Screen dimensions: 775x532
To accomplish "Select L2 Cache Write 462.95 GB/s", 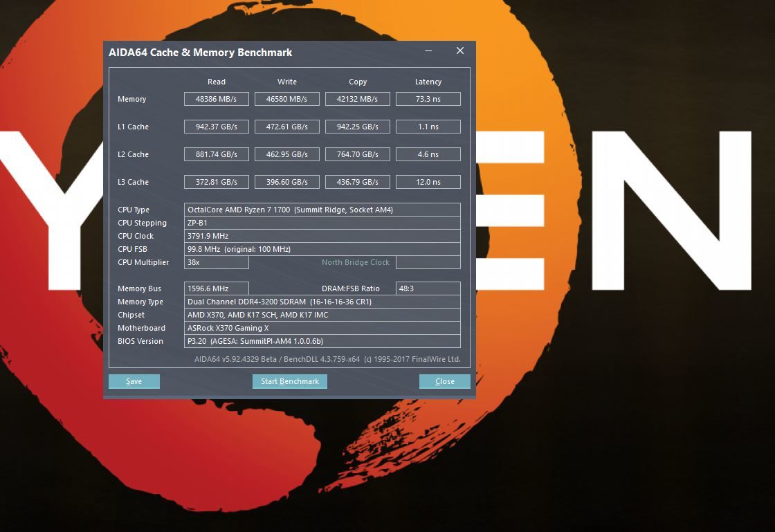I will 287,154.
